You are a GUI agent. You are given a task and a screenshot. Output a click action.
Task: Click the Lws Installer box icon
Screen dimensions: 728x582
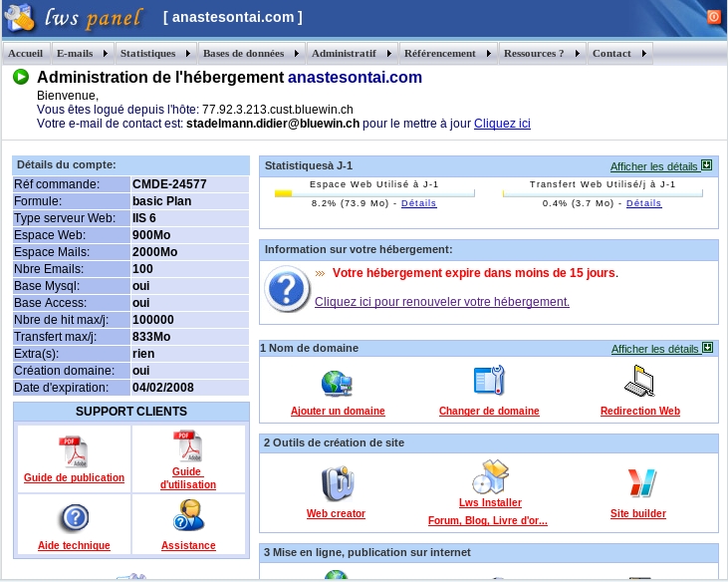[x=490, y=477]
